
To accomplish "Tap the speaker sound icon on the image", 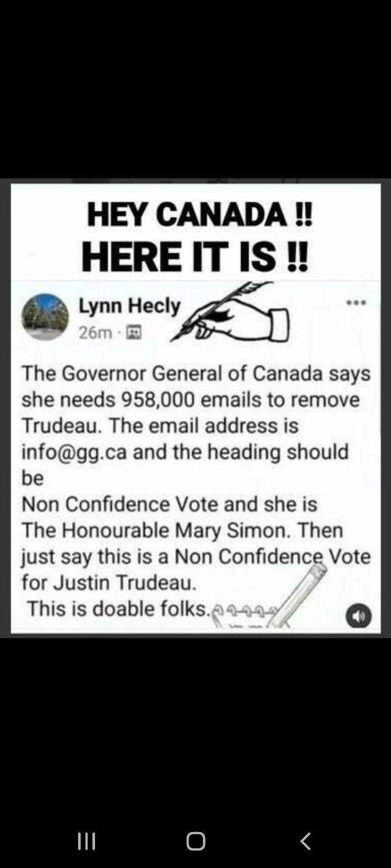I will coord(359,616).
